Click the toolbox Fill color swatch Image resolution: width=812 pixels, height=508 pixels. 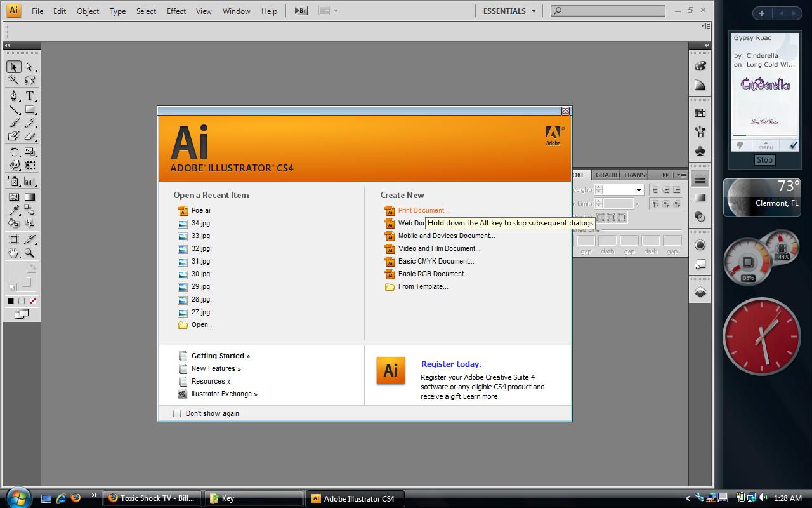tap(16, 273)
